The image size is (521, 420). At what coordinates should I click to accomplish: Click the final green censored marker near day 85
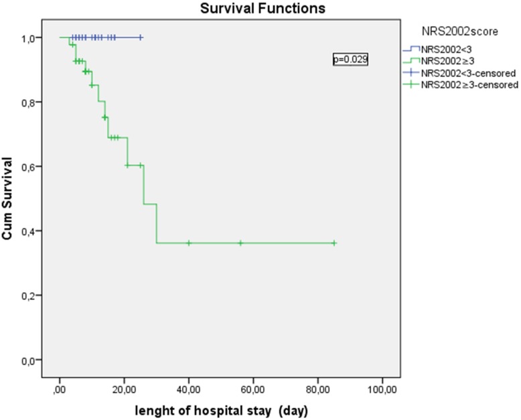[334, 243]
